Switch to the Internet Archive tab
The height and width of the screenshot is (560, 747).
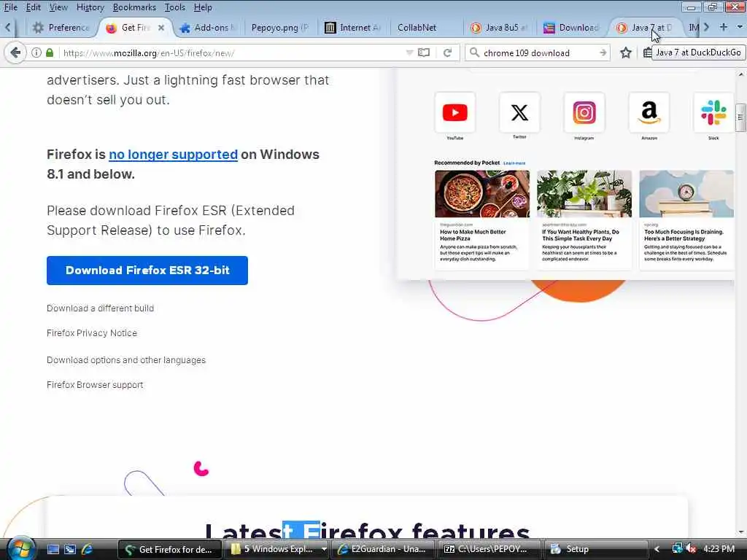click(352, 28)
